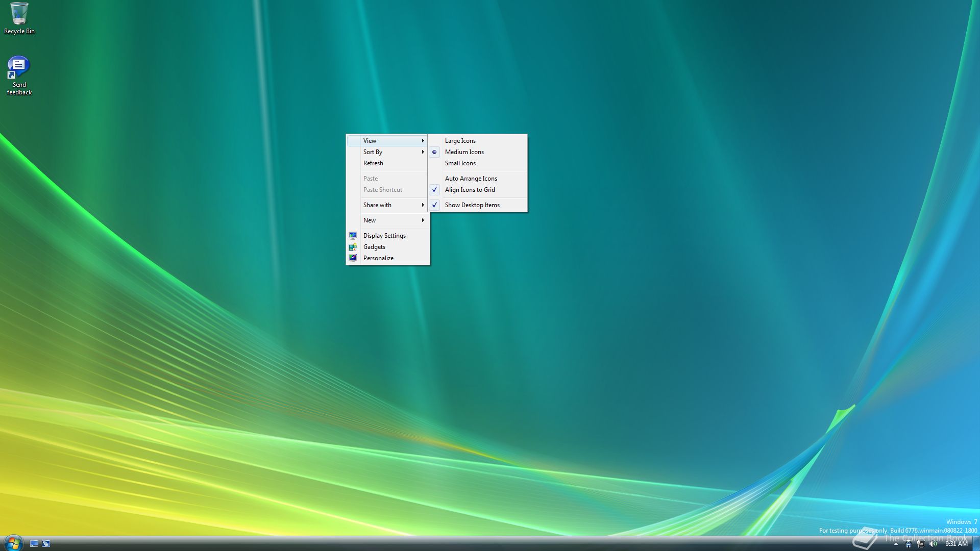
Task: Click Refresh in the context menu
Action: click(387, 163)
